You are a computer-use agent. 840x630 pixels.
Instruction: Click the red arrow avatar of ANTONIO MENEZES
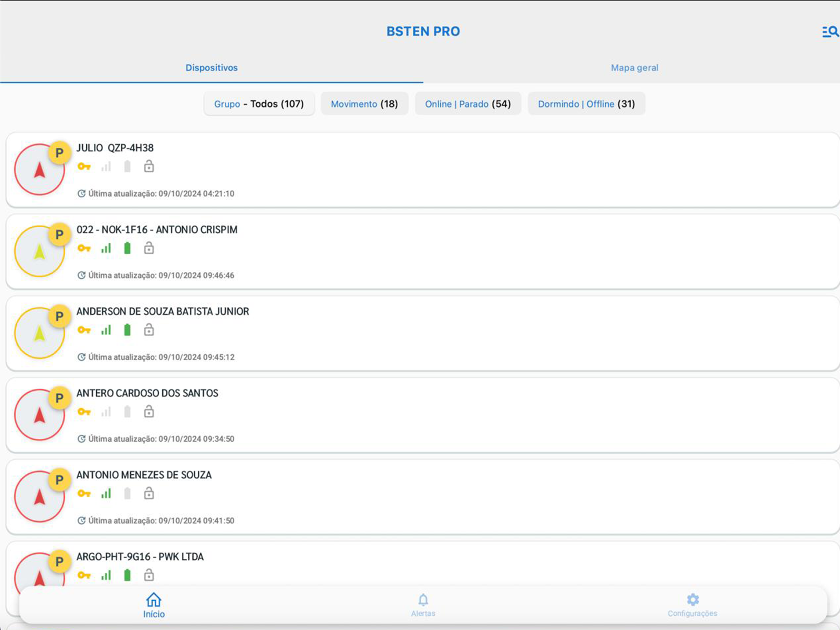point(39,497)
